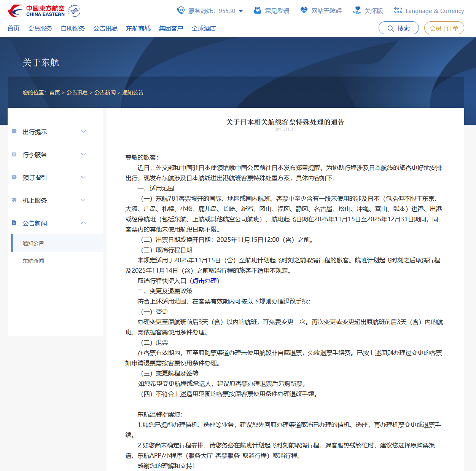Screen dimensions: 476x471
Task: Click the 关怀版 care mode icon
Action: pyautogui.click(x=357, y=11)
